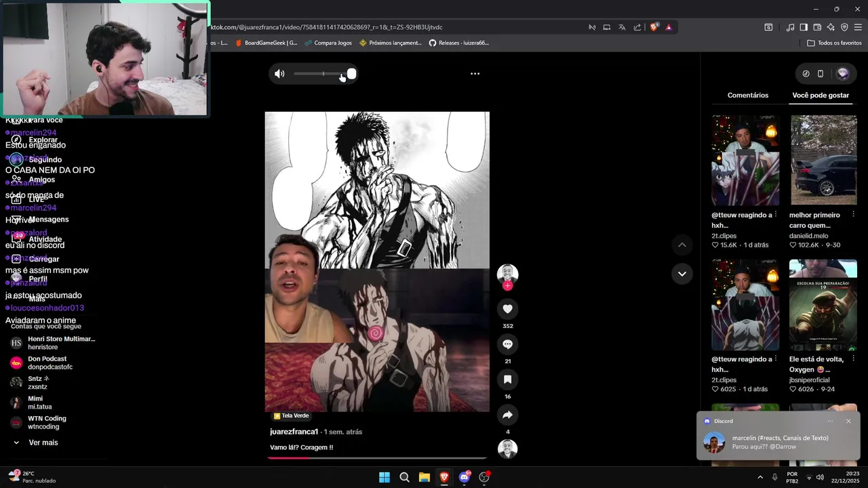This screenshot has height=488, width=868.
Task: Close the Discord notification toast
Action: pos(848,421)
